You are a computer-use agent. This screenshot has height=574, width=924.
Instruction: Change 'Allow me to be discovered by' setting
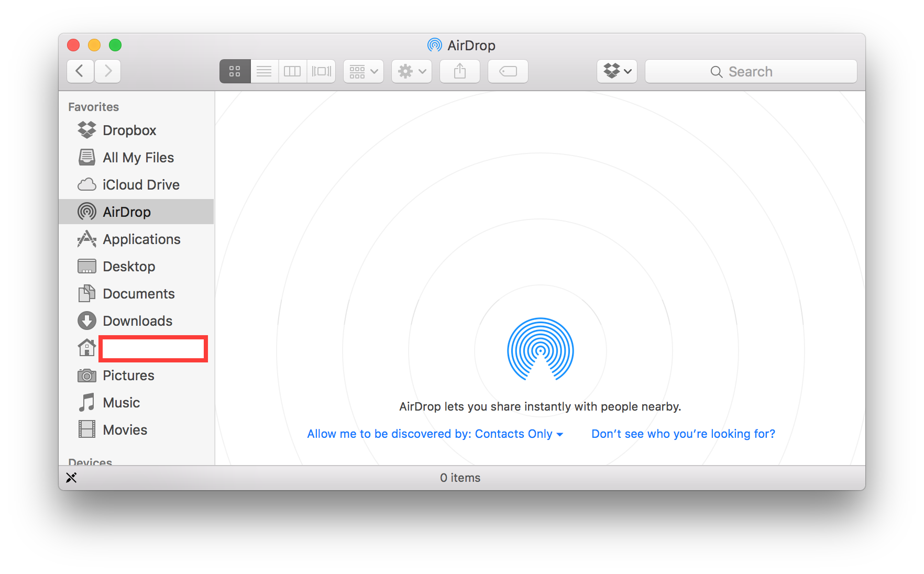(435, 434)
